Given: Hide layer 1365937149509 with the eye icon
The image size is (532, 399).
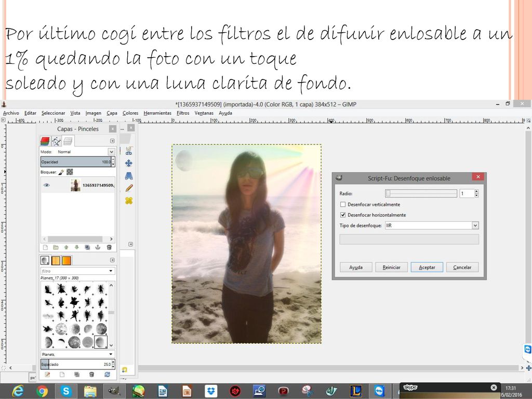Looking at the screenshot, I should [x=46, y=185].
